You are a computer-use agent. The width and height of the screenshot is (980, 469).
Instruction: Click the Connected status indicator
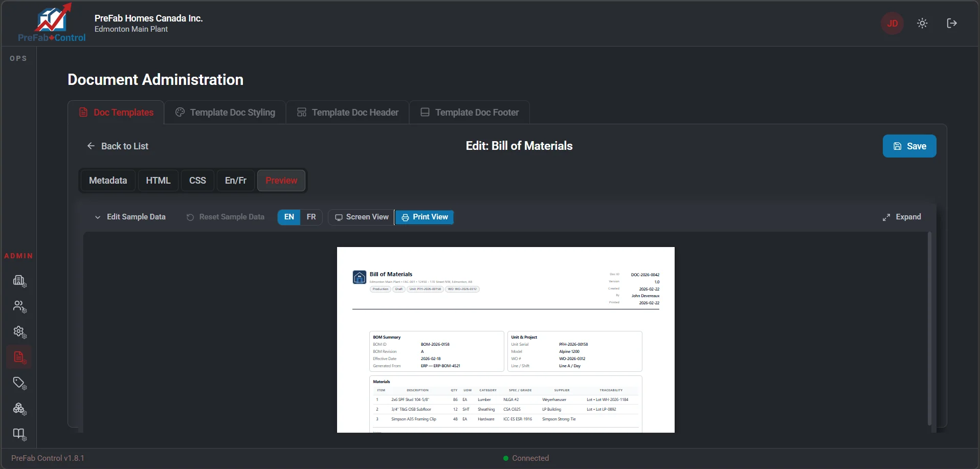[526, 458]
